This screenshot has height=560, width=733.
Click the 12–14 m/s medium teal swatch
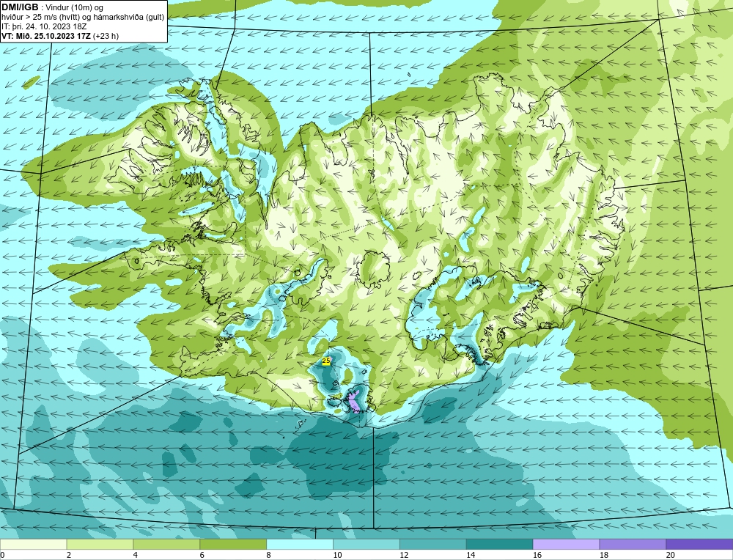[433, 544]
